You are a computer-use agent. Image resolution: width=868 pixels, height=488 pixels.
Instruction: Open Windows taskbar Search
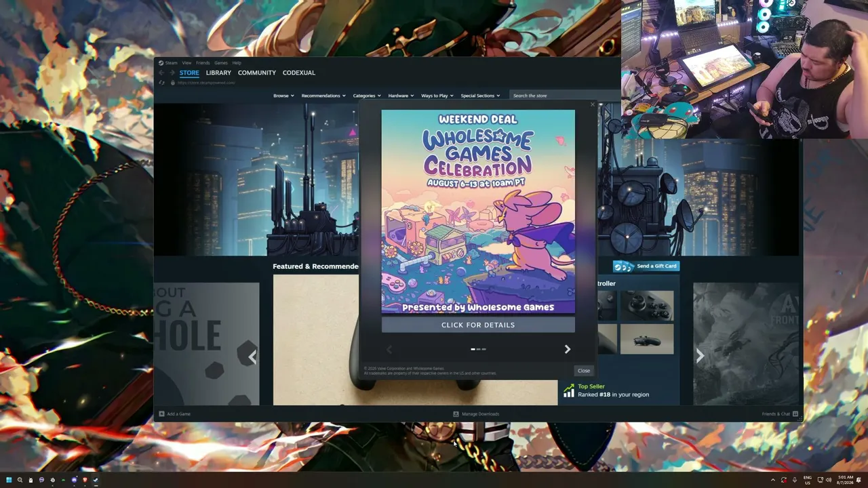point(20,480)
